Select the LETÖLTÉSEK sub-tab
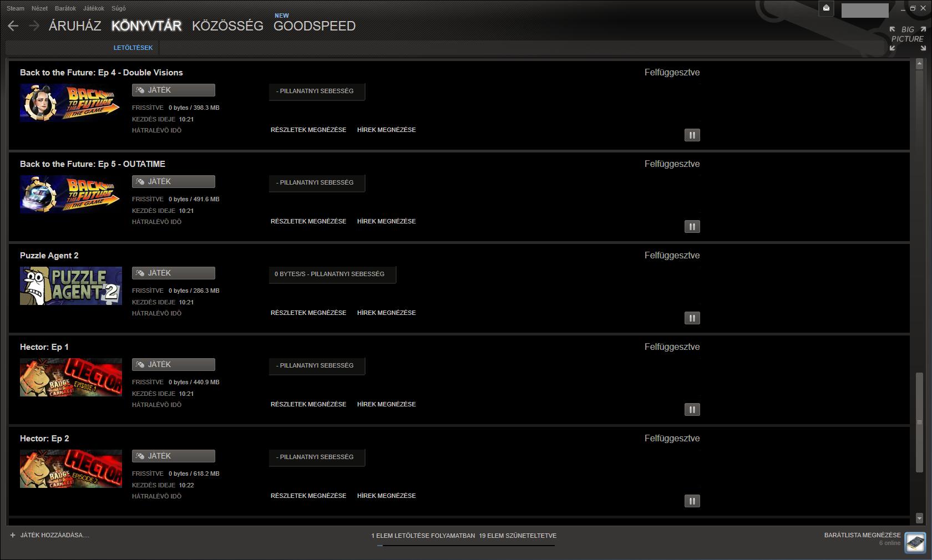 tap(133, 48)
